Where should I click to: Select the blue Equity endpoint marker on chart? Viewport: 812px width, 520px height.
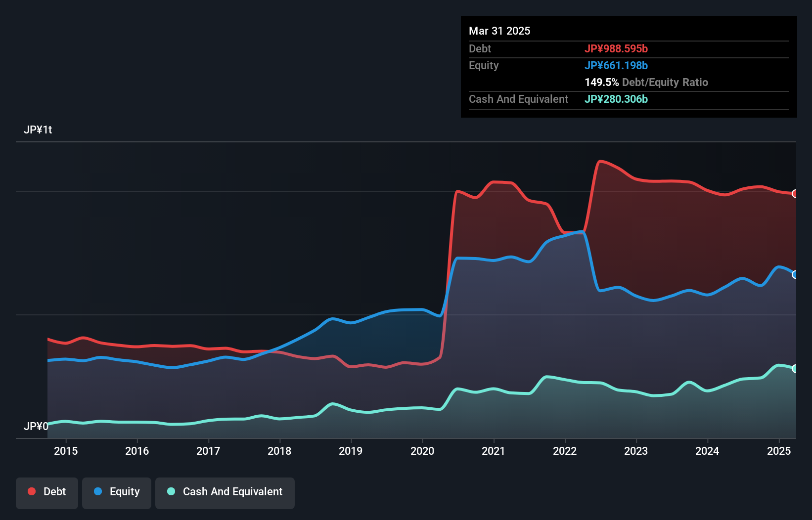(x=795, y=274)
